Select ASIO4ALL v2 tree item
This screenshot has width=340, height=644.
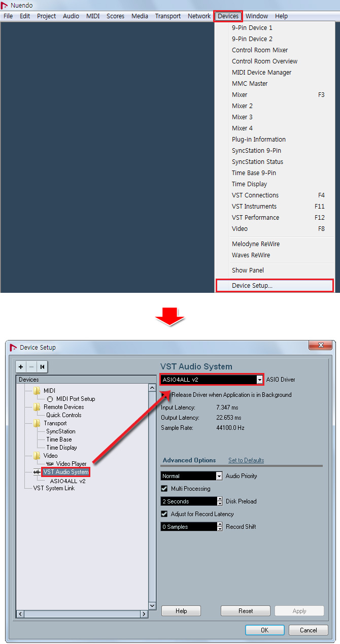pyautogui.click(x=68, y=481)
